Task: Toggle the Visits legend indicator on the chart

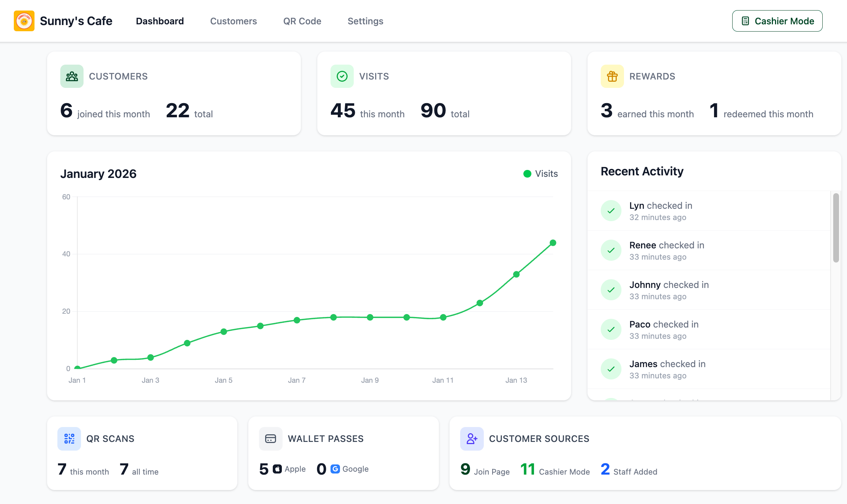Action: tap(527, 174)
